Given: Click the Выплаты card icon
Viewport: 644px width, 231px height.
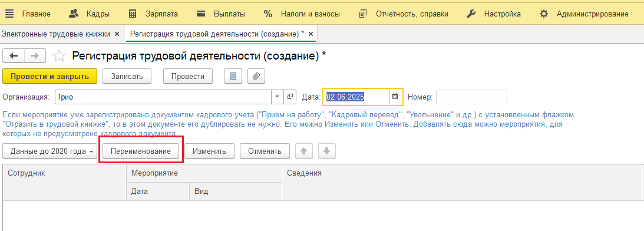Looking at the screenshot, I should (x=202, y=14).
